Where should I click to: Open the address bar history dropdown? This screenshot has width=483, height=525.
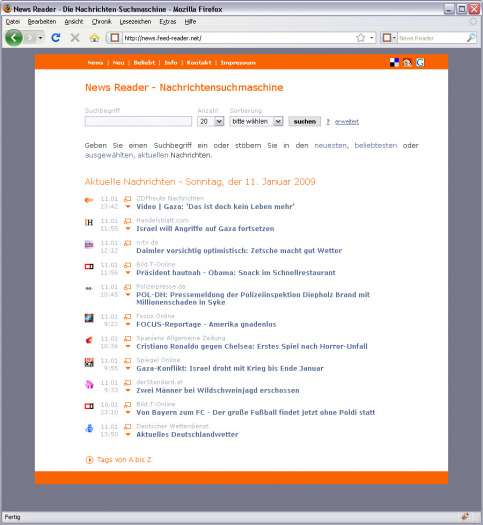[x=372, y=38]
